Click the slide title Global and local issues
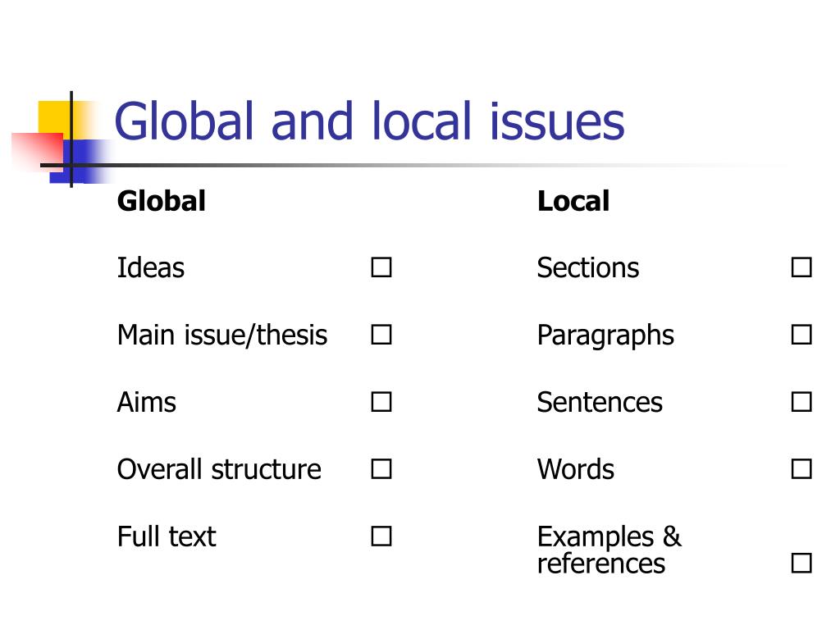Image resolution: width=840 pixels, height=630 pixels. click(370, 121)
